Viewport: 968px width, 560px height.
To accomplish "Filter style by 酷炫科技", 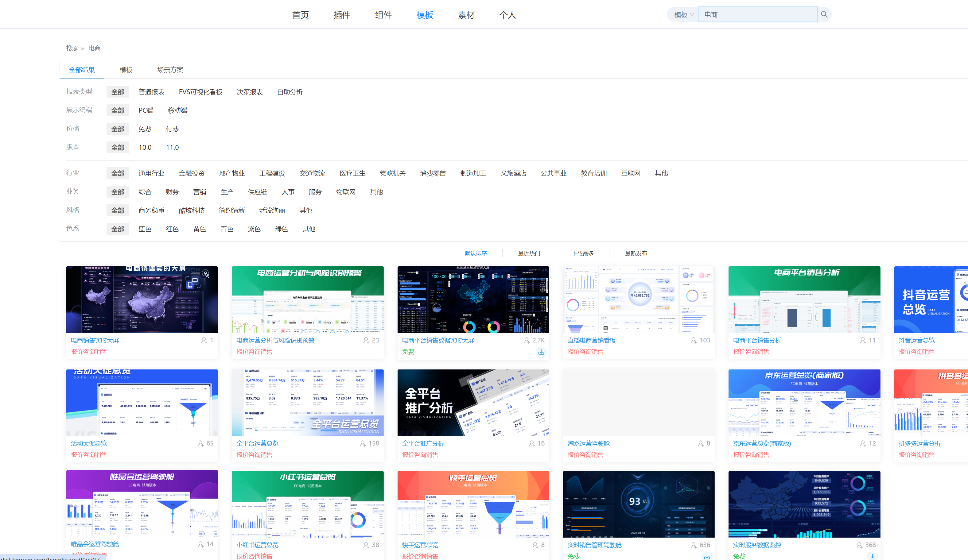I will click(192, 211).
